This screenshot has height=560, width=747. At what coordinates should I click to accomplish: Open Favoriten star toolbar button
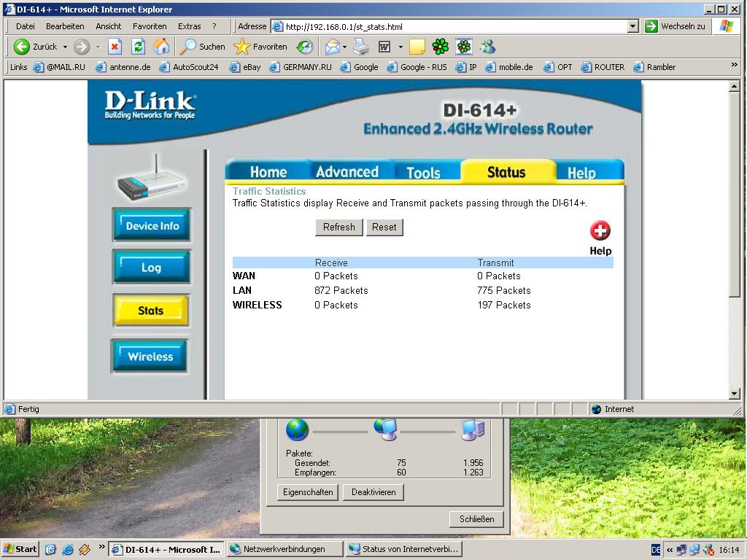pyautogui.click(x=260, y=47)
